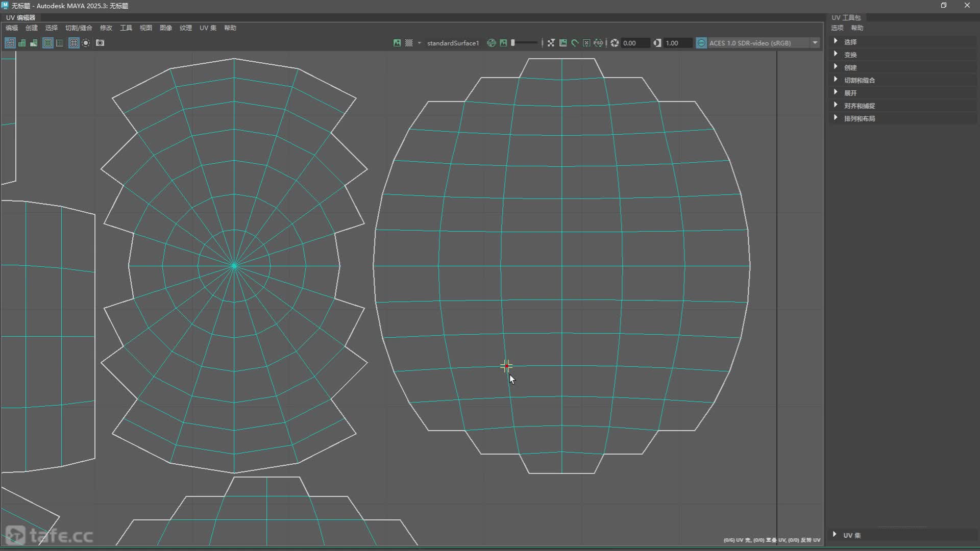Toggle isolate select circle icon
The image size is (980, 551).
[86, 43]
